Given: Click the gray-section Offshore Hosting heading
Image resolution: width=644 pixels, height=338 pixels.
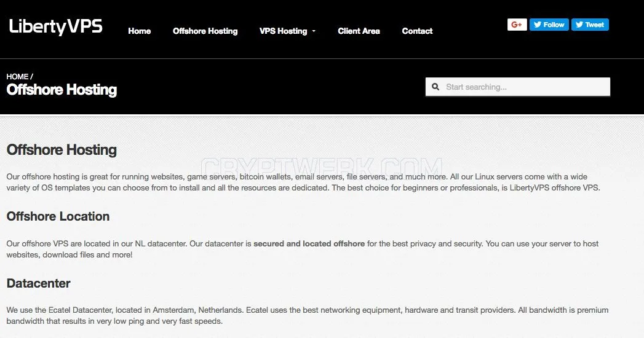Looking at the screenshot, I should pyautogui.click(x=62, y=150).
